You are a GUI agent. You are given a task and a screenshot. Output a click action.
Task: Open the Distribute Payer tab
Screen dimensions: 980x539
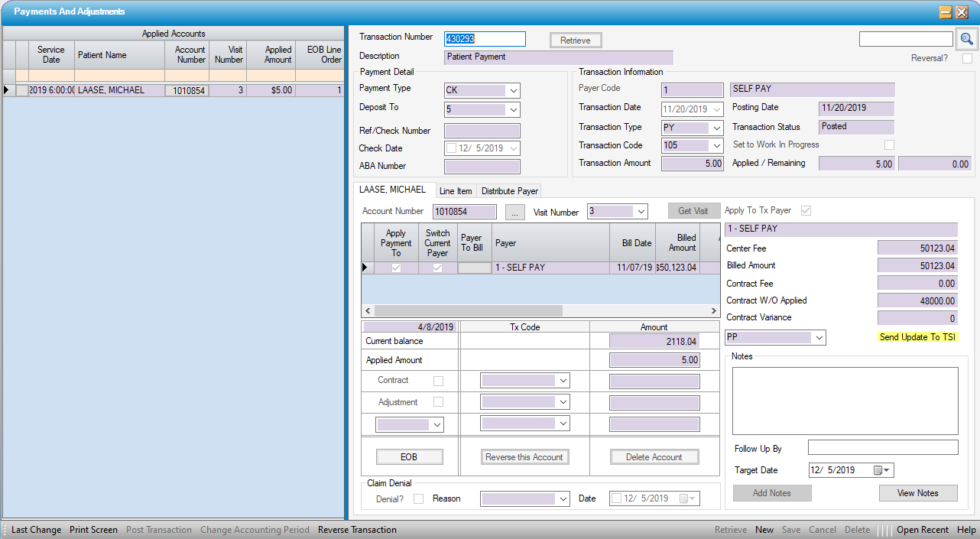click(x=509, y=191)
